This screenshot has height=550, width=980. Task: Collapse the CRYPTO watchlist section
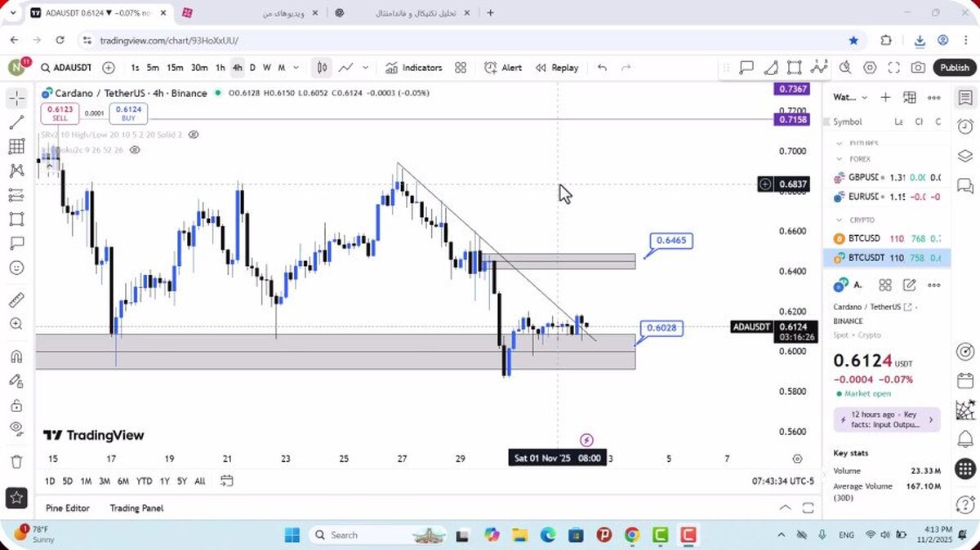(840, 220)
